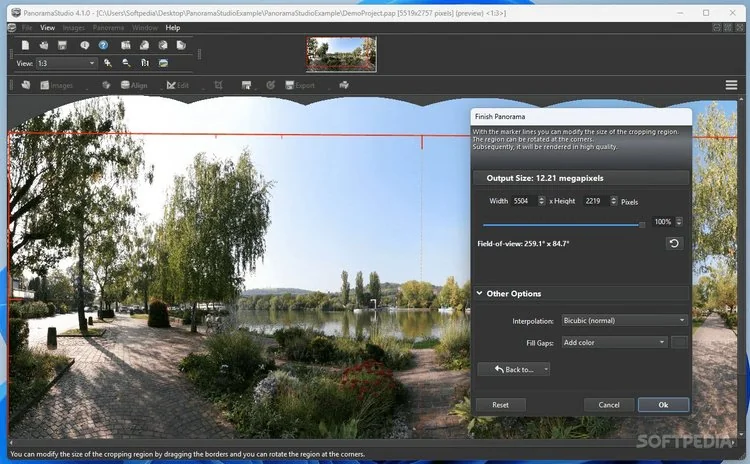Click the panorama thumbnail preview
The height and width of the screenshot is (464, 750).
pos(342,54)
